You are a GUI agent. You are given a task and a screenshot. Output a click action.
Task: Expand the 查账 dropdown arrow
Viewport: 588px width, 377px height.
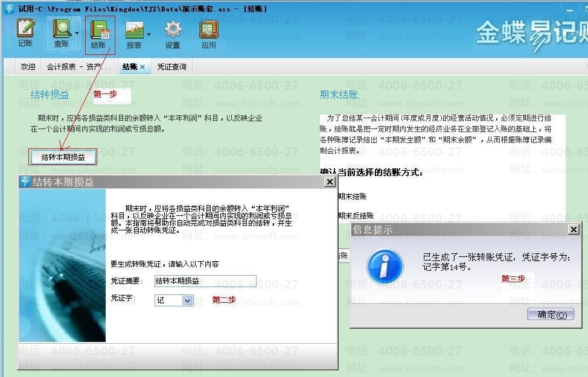click(x=77, y=33)
